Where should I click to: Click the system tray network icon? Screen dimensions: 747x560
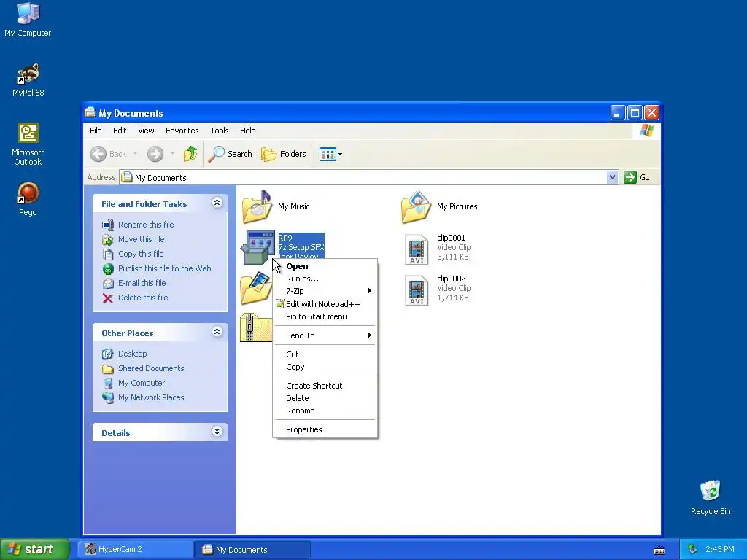(x=692, y=550)
